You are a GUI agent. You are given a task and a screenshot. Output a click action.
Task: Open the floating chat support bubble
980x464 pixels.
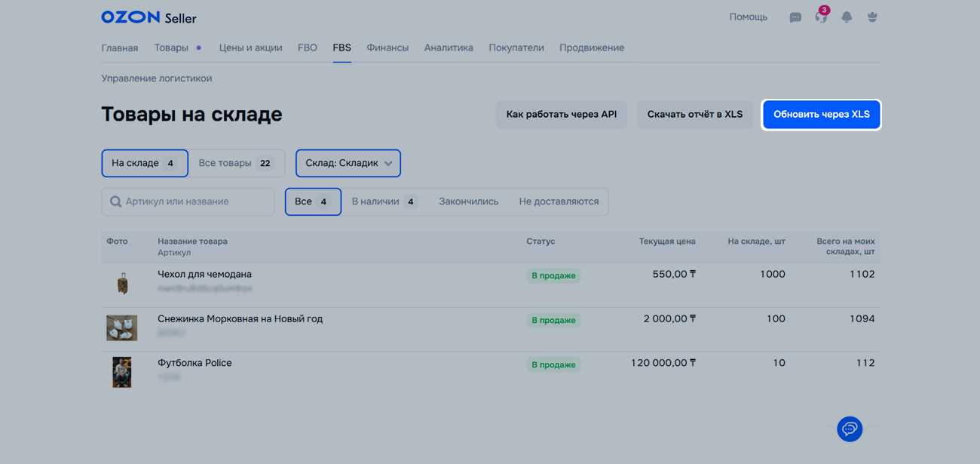(x=850, y=429)
